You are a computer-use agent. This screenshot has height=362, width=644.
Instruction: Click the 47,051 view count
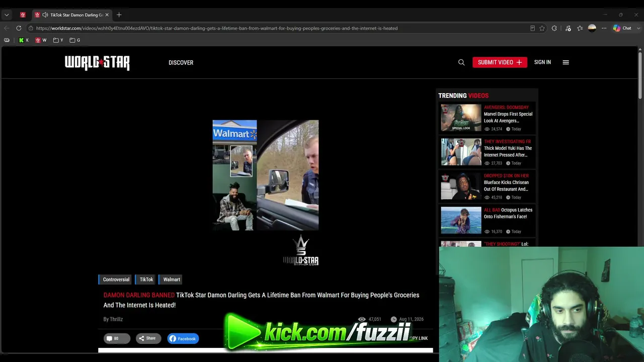(x=370, y=319)
